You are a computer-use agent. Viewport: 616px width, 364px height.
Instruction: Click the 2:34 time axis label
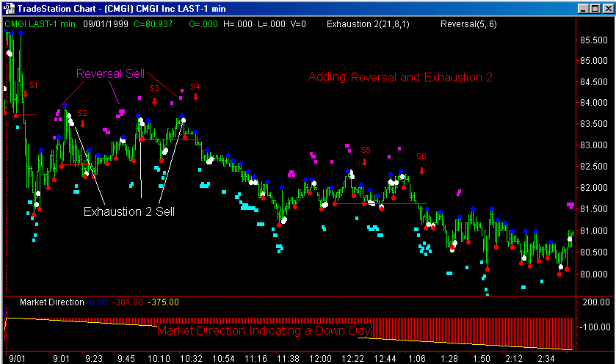pyautogui.click(x=546, y=359)
